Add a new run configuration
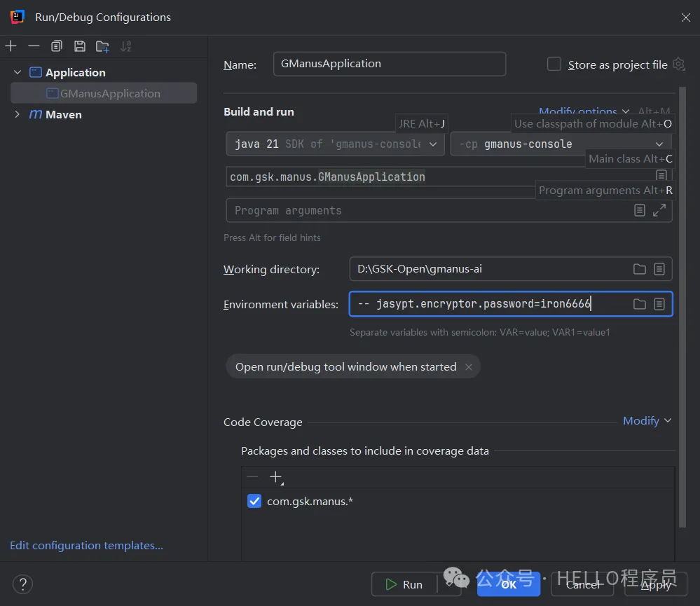The width and height of the screenshot is (700, 606). click(11, 46)
